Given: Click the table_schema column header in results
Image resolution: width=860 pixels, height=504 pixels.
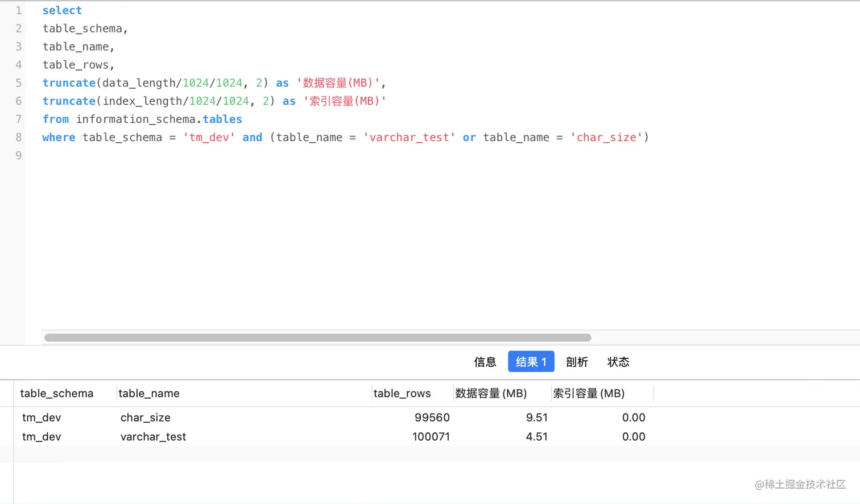Looking at the screenshot, I should (57, 393).
